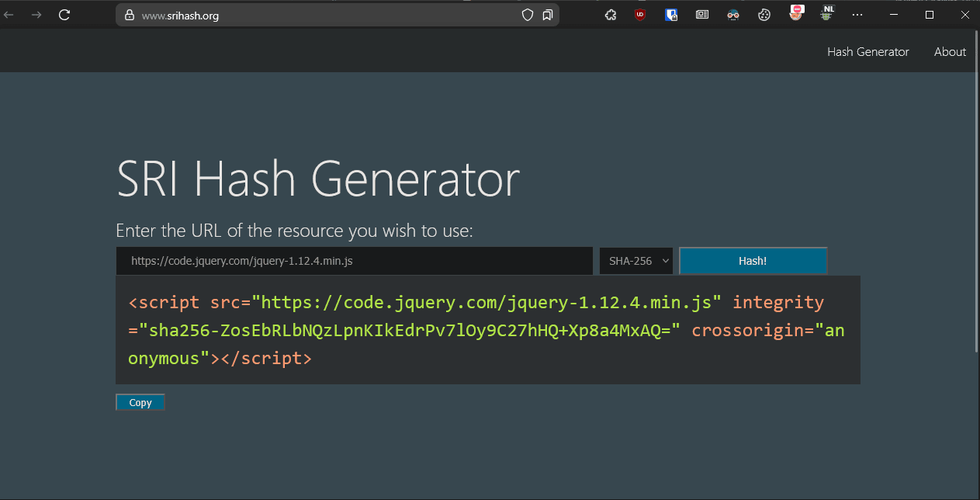Click the shield tracking protection icon
980x500 pixels.
click(528, 15)
